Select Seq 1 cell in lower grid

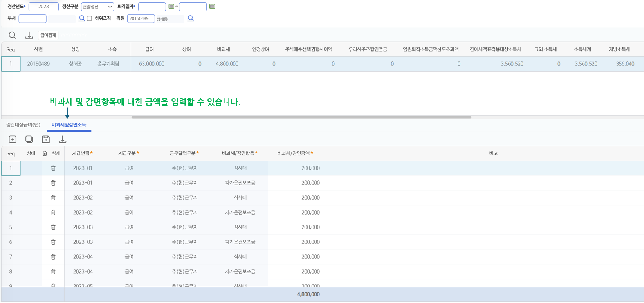[x=11, y=168]
